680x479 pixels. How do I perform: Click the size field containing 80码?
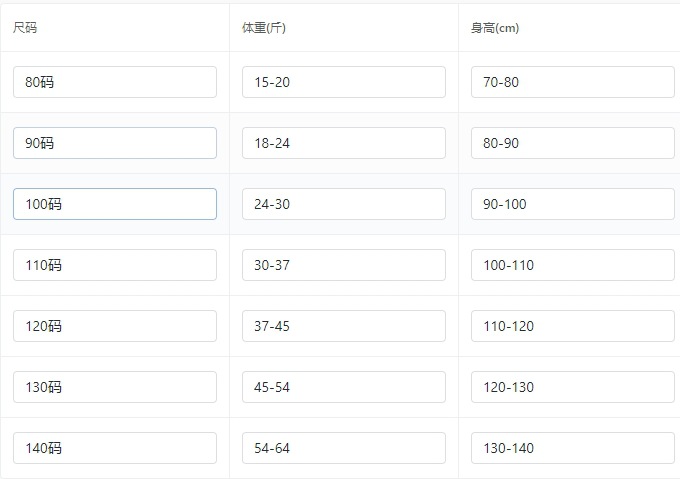pyautogui.click(x=115, y=82)
